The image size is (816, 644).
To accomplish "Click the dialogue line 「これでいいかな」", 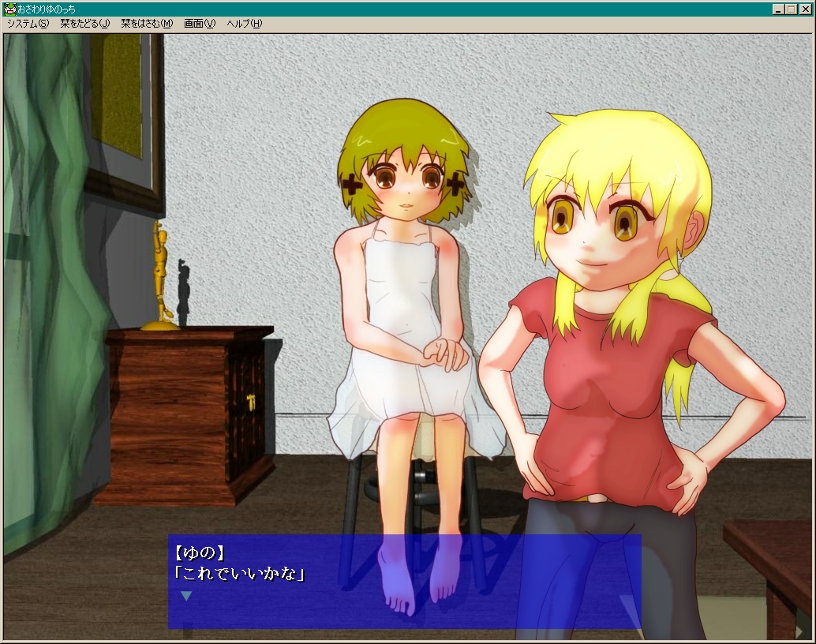I will pyautogui.click(x=239, y=574).
